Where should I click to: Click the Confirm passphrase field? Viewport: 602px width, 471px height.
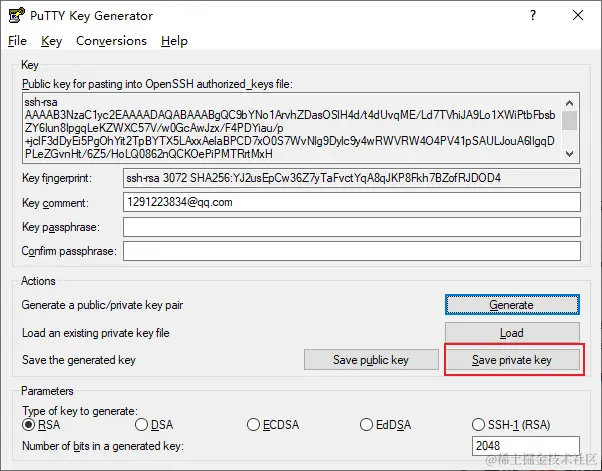[351, 251]
